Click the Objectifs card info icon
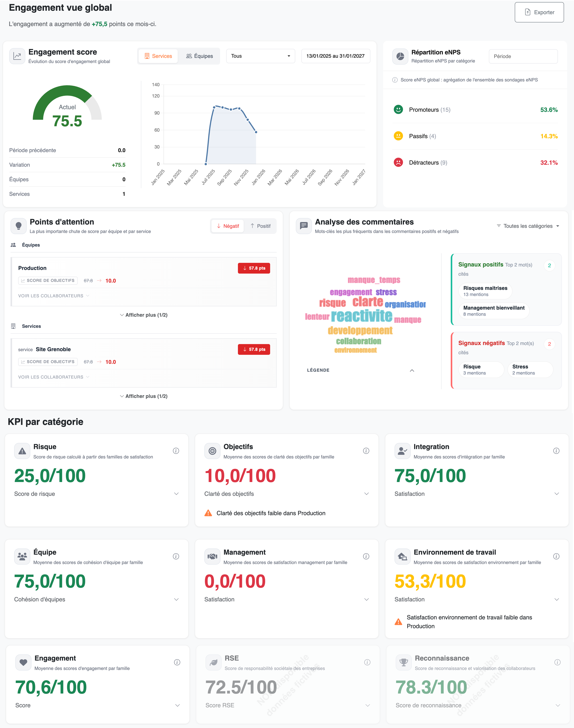Image resolution: width=574 pixels, height=728 pixels. (366, 451)
